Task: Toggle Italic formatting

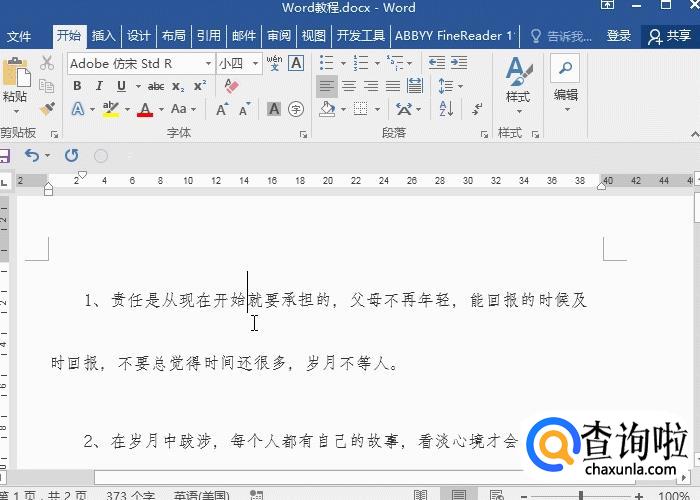Action: (x=99, y=86)
